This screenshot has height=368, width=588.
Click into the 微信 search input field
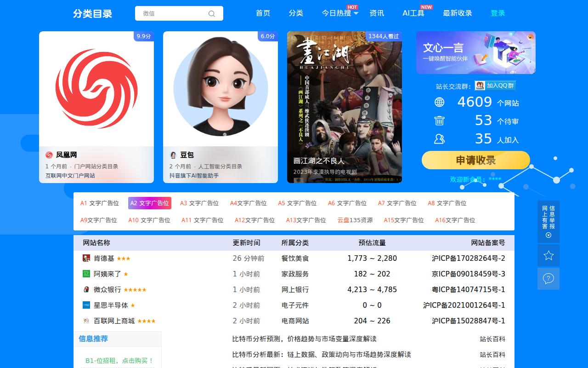point(172,14)
